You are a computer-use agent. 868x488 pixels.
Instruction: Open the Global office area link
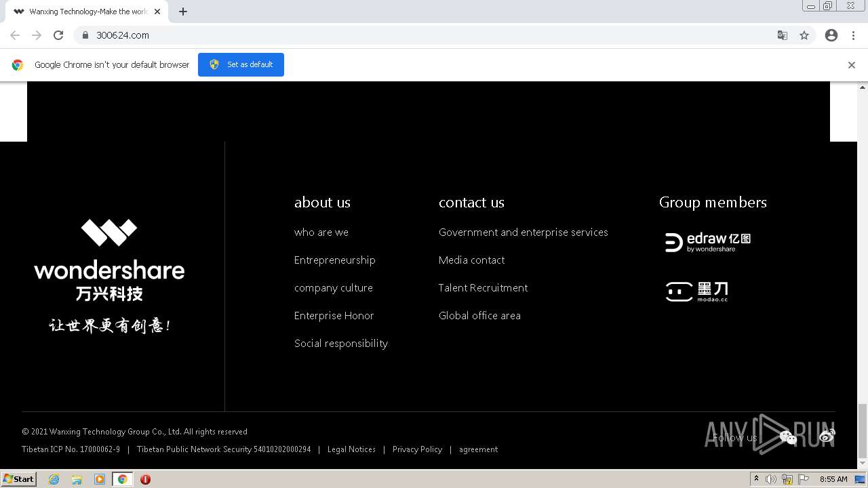[480, 316]
